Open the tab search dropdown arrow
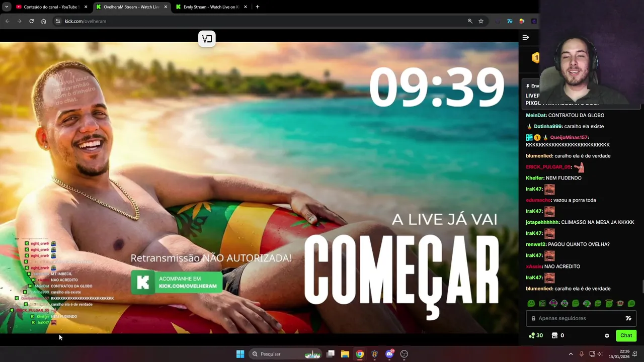644x362 pixels. click(7, 7)
